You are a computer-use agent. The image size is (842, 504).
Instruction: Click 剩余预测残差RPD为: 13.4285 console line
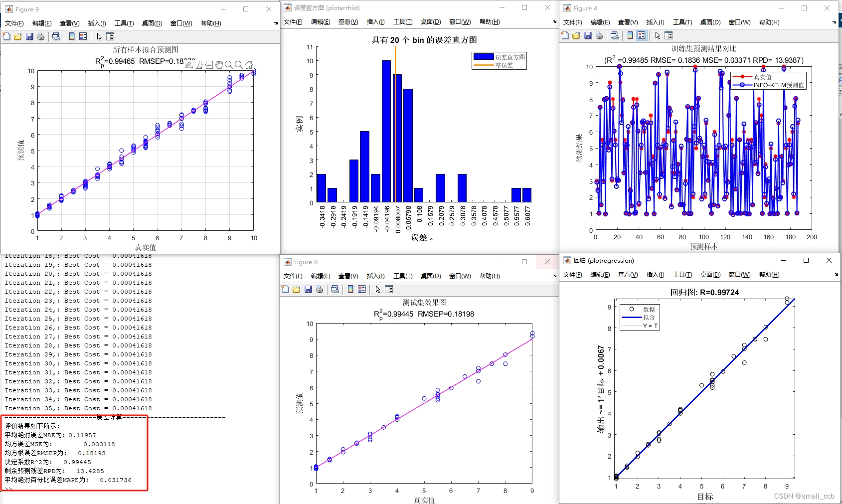(54, 471)
